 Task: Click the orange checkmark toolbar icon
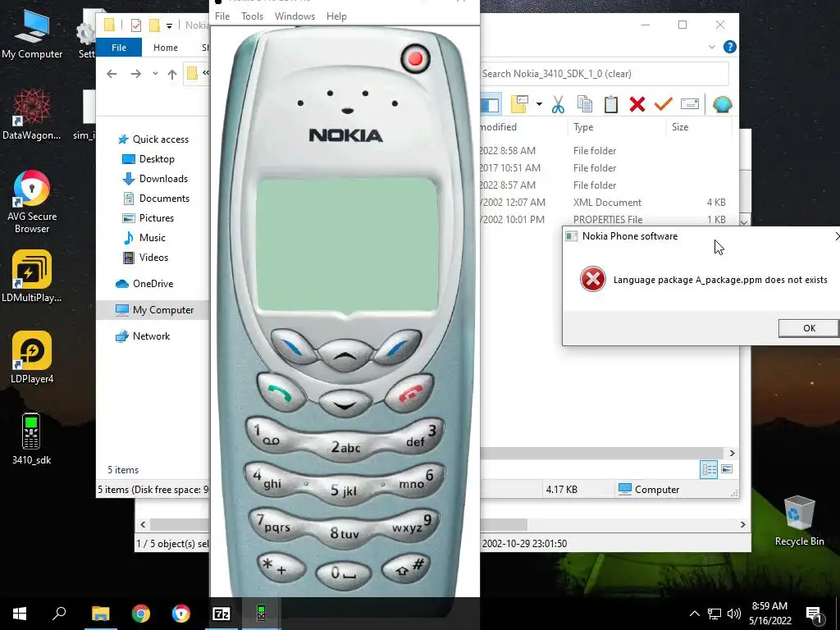663,104
